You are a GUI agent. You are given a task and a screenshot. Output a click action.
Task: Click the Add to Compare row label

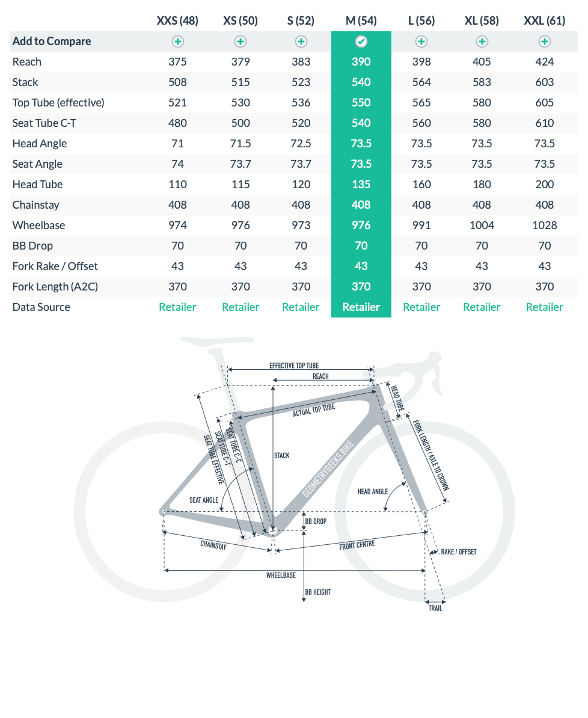(52, 41)
